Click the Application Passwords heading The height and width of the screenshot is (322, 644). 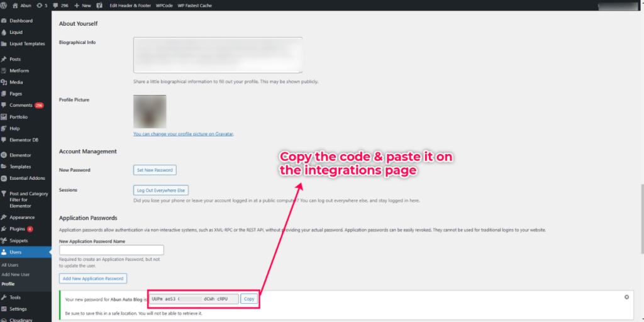coord(88,218)
